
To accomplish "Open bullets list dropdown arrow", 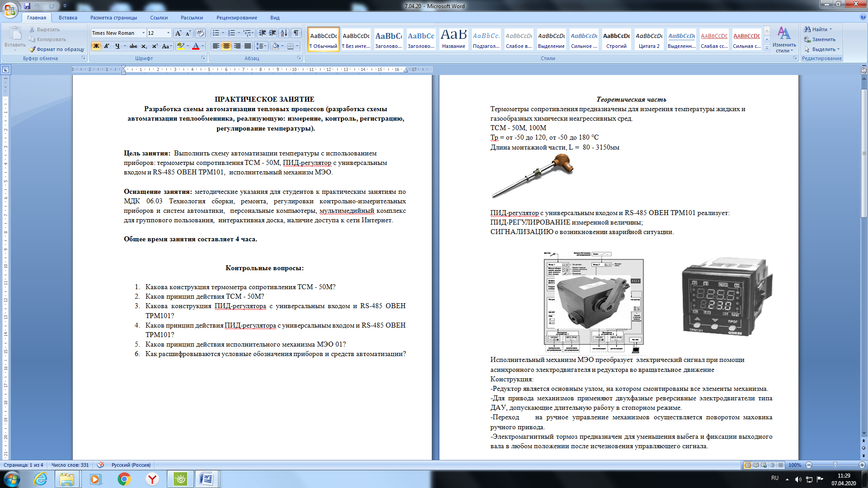I will pos(223,33).
